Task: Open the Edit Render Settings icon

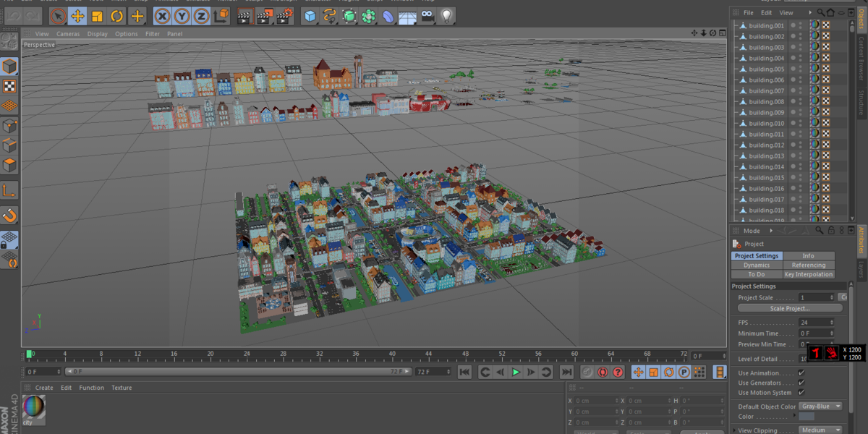Action: click(285, 15)
